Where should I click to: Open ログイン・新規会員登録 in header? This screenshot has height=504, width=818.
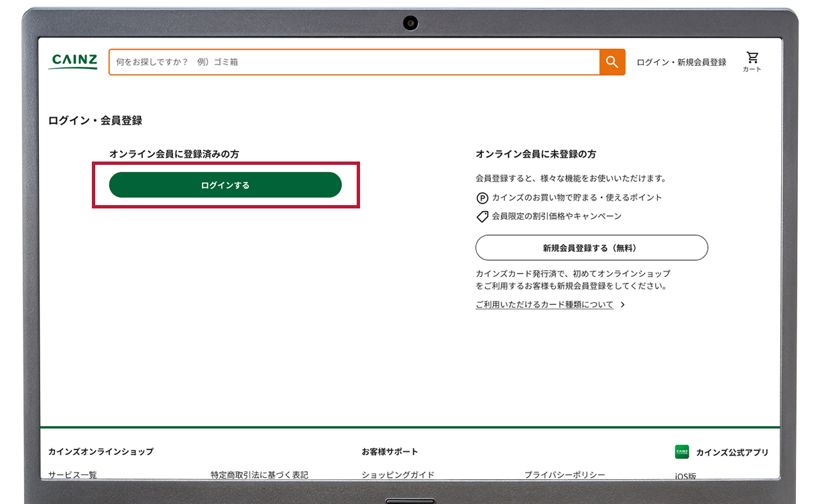pos(681,62)
